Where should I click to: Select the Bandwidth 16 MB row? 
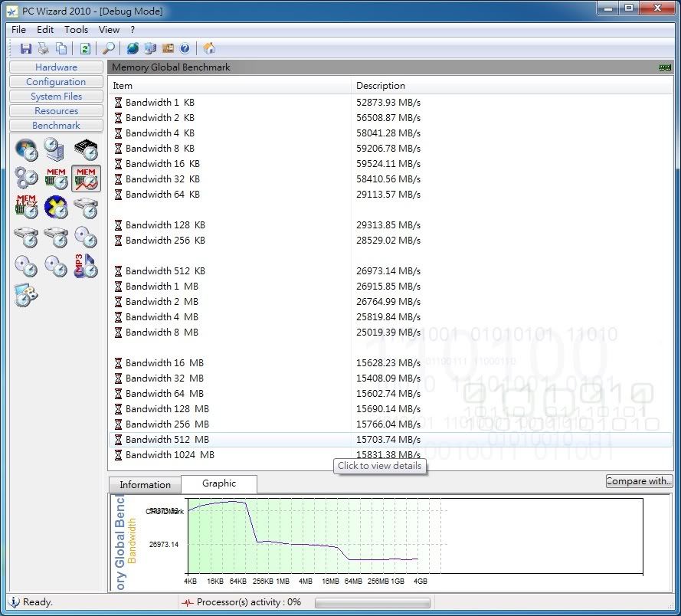tap(391, 362)
